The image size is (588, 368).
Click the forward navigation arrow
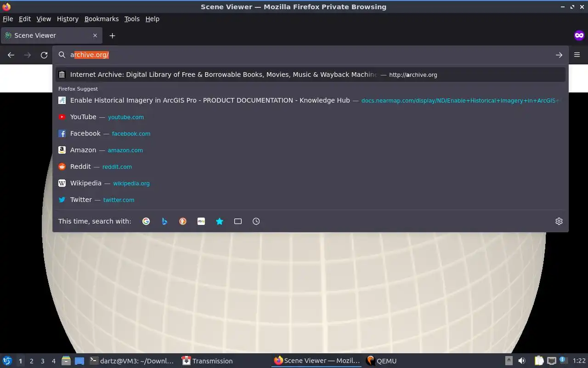pyautogui.click(x=28, y=55)
